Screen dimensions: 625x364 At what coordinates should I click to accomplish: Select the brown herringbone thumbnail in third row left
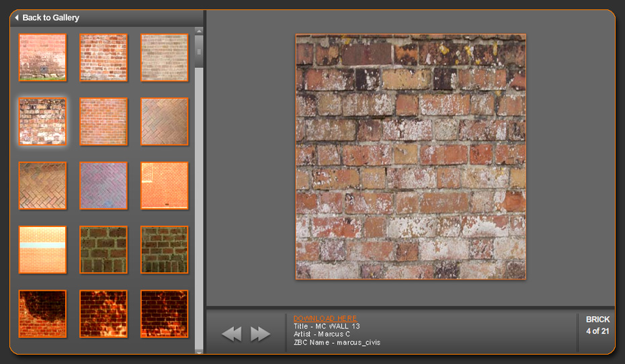tap(43, 185)
